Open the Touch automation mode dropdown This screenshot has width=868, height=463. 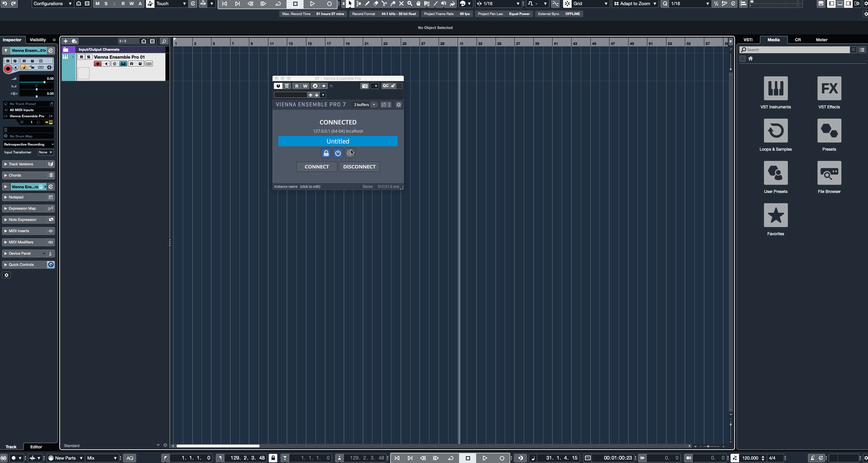(x=171, y=4)
